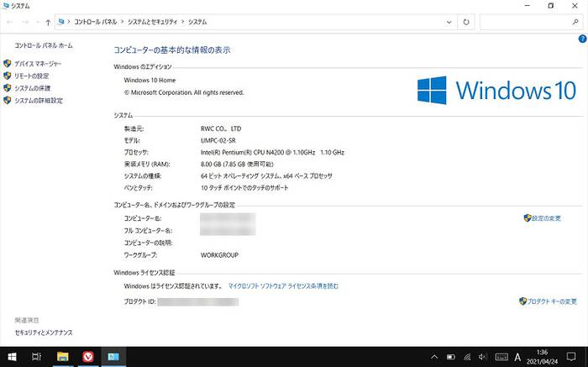Screen dimensions: 588x367
Task: Open the Action Center notifications icon
Action: pyautogui.click(x=571, y=357)
